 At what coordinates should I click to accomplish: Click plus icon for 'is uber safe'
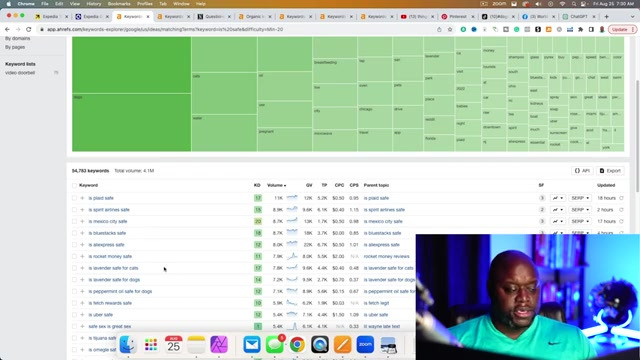(x=82, y=315)
